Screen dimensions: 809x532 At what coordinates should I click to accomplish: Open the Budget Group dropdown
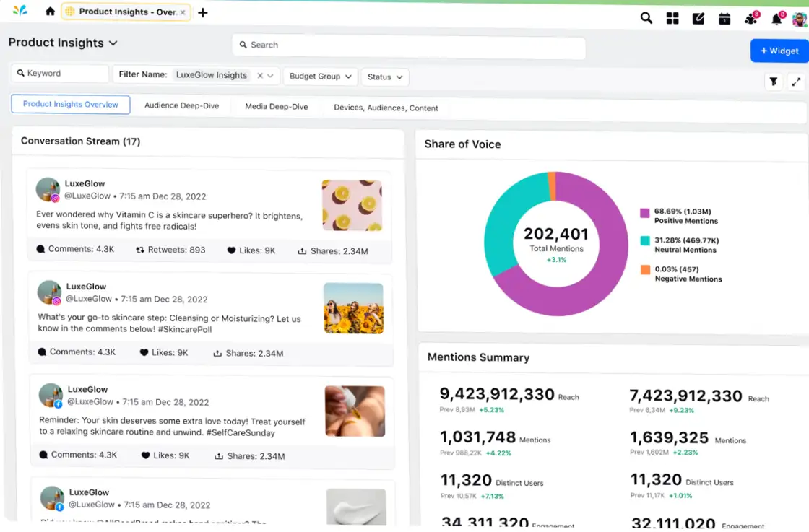(x=321, y=77)
